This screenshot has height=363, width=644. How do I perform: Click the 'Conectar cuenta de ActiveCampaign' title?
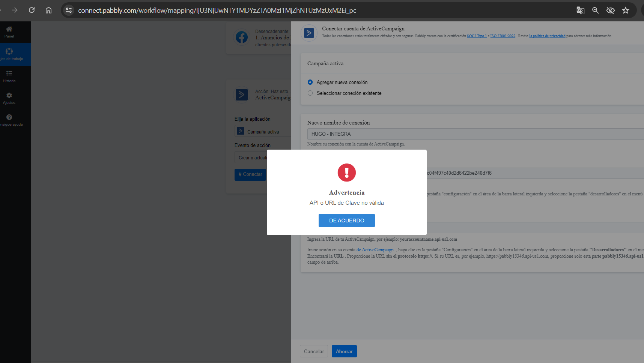363,28
